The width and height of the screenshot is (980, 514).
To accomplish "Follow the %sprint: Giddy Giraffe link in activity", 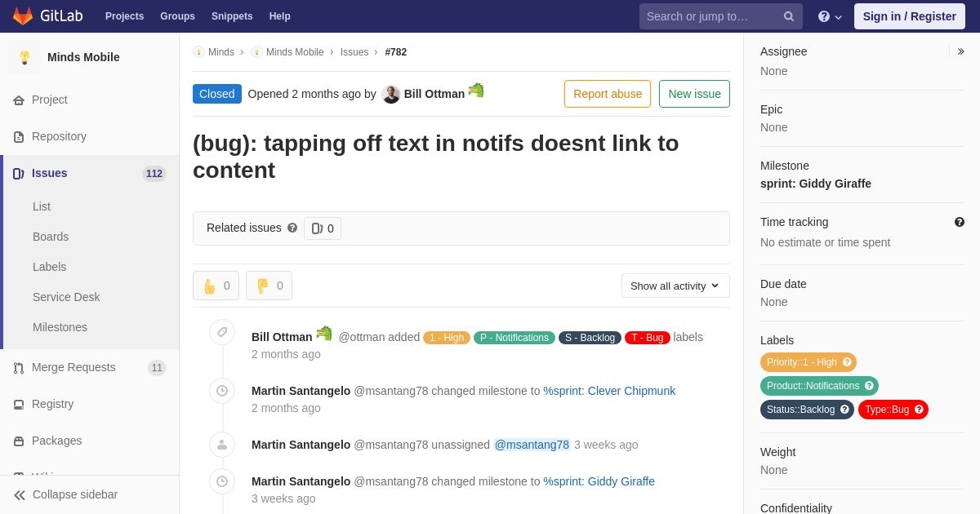I will (x=599, y=481).
